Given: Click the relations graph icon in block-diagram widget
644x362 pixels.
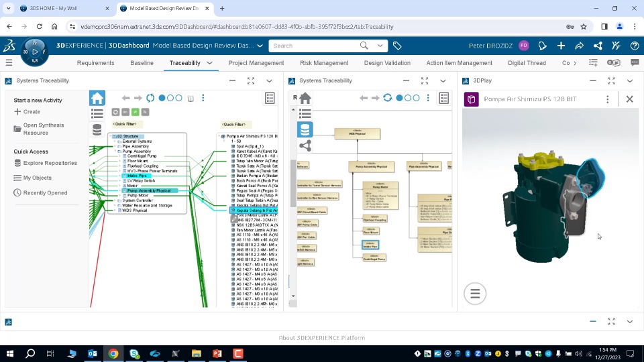Looking at the screenshot, I should 305,145.
